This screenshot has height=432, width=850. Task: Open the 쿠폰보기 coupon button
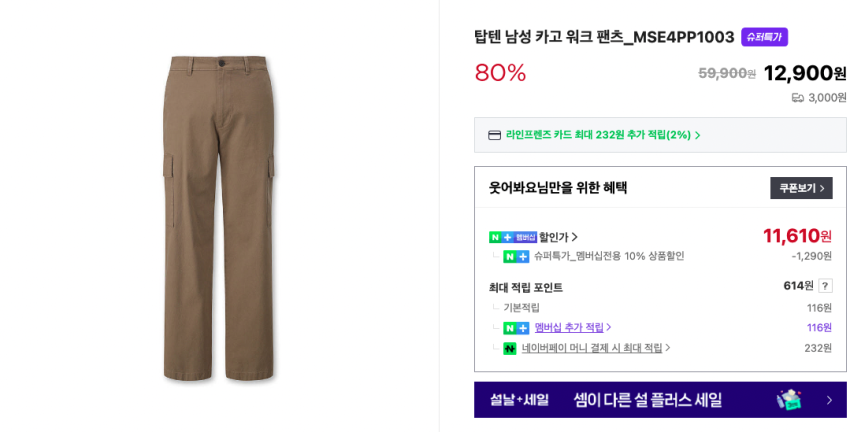point(801,188)
